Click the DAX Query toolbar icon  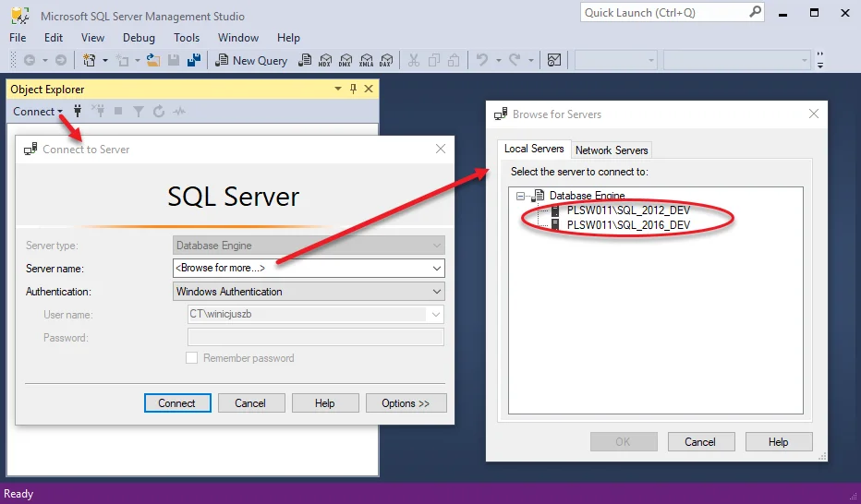386,60
